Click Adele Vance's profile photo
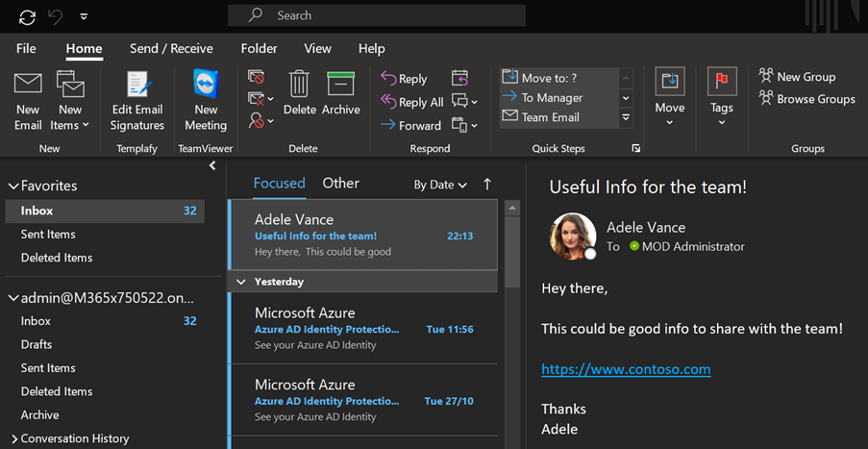 click(572, 236)
